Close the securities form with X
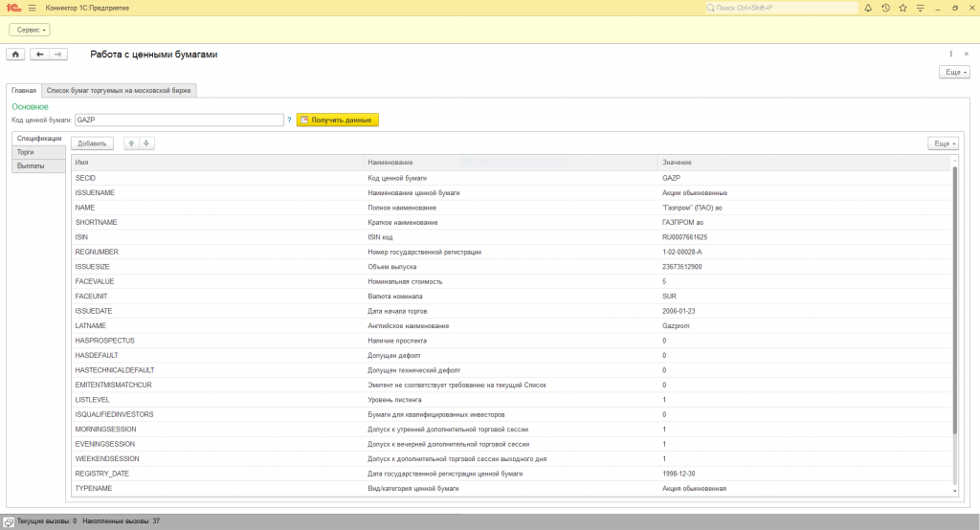 point(967,54)
